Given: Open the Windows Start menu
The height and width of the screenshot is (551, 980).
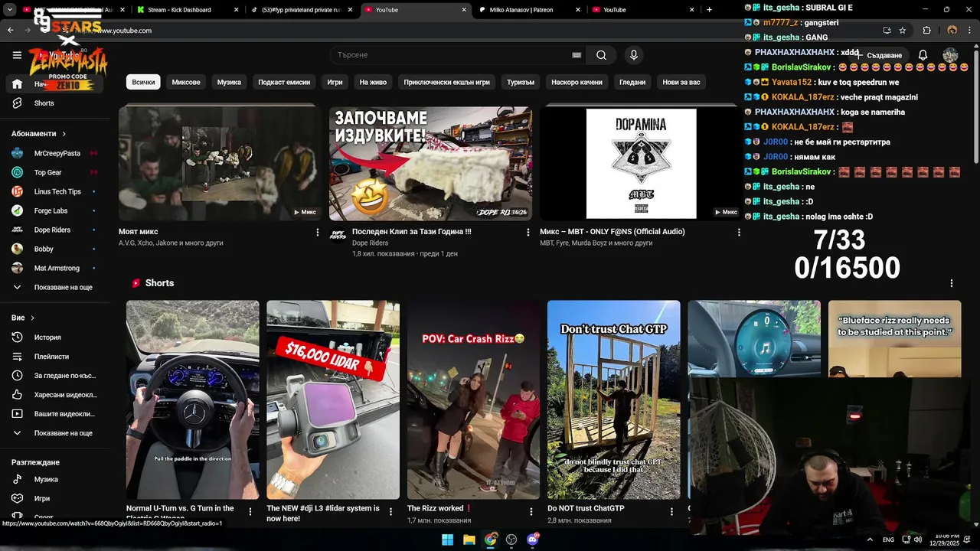Looking at the screenshot, I should (447, 540).
